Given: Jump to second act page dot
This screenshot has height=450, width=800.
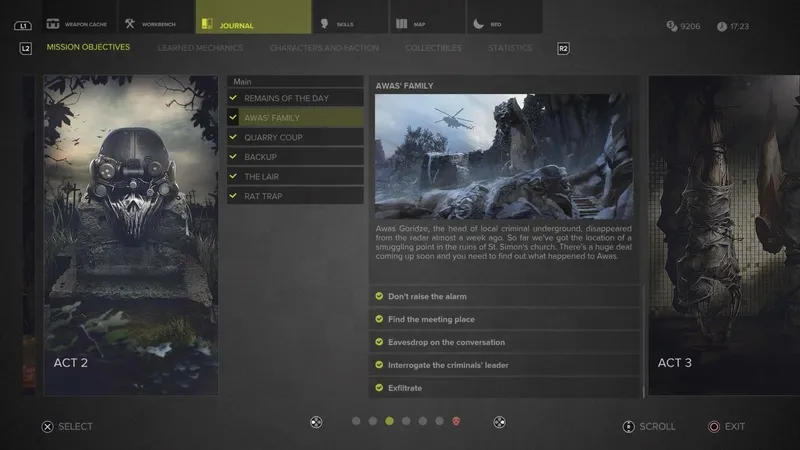Looking at the screenshot, I should pos(373,421).
